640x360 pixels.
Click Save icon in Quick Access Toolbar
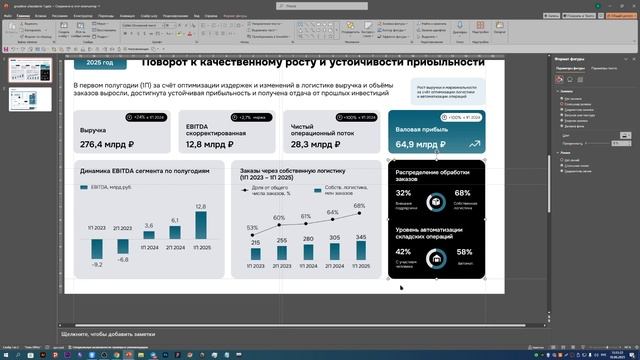6,49
